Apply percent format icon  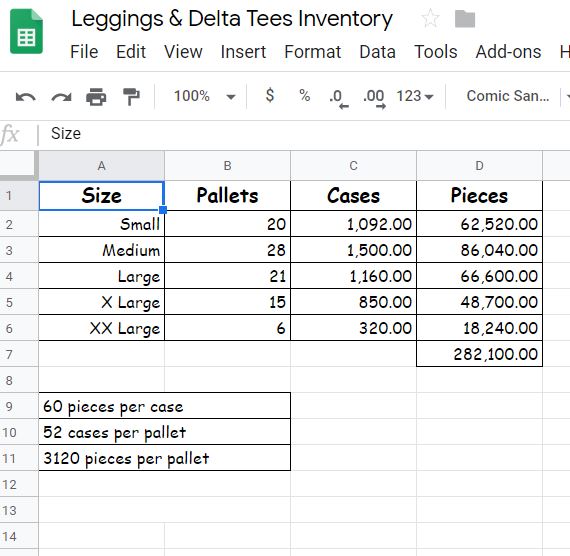tap(305, 96)
